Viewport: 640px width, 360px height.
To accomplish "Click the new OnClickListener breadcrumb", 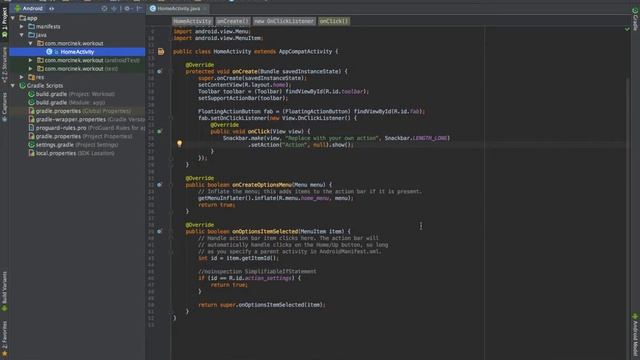I will (284, 21).
